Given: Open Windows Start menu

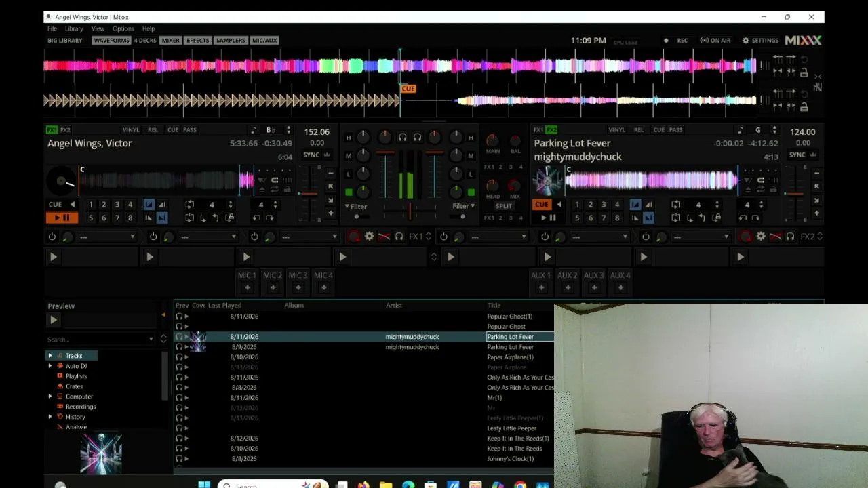Looking at the screenshot, I should (204, 485).
